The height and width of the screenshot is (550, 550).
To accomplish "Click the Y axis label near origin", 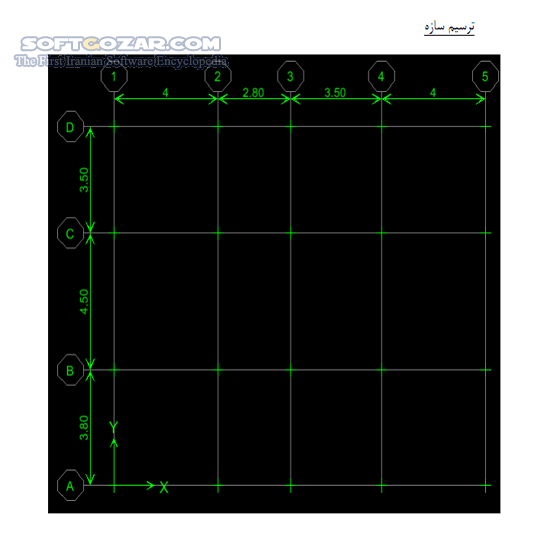I will 114,427.
